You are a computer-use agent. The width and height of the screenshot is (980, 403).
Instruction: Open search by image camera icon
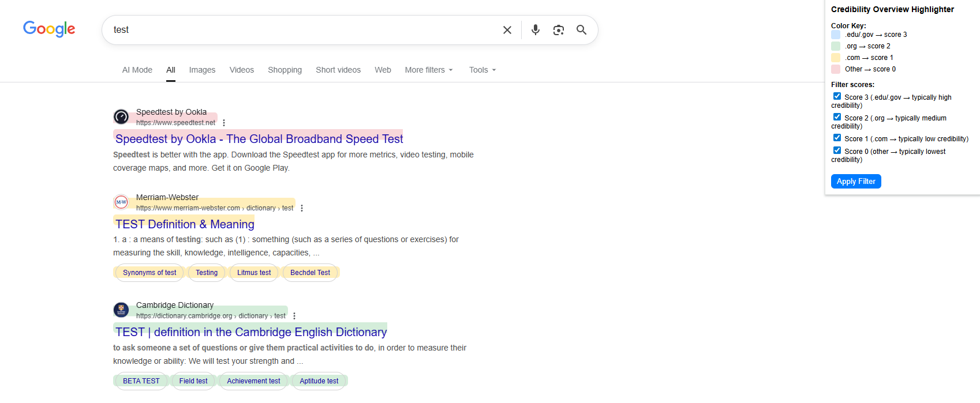click(x=558, y=30)
